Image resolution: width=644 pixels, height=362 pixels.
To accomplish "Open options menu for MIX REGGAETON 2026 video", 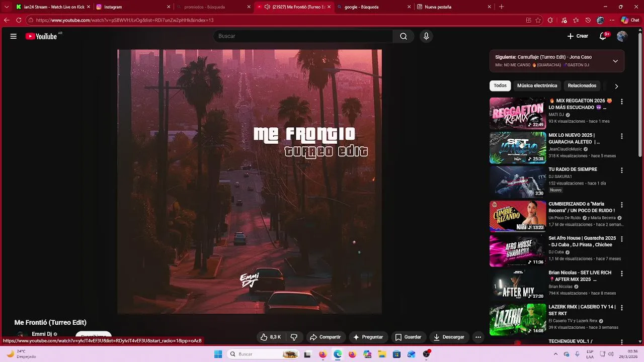I will [x=622, y=102].
